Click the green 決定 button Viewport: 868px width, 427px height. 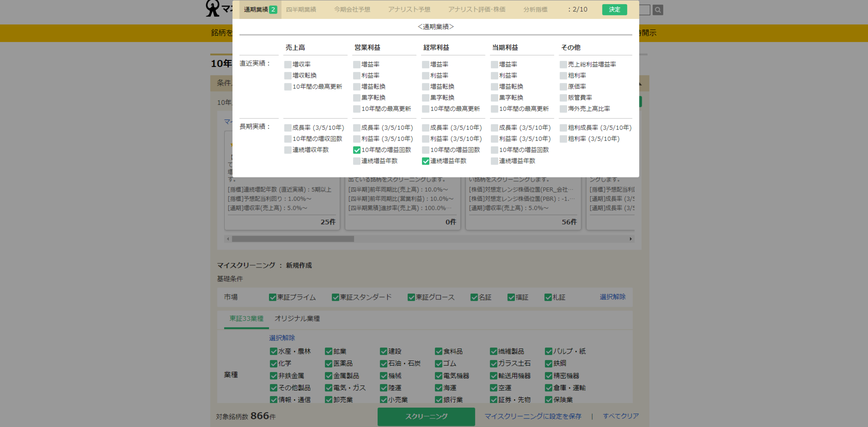pyautogui.click(x=614, y=9)
